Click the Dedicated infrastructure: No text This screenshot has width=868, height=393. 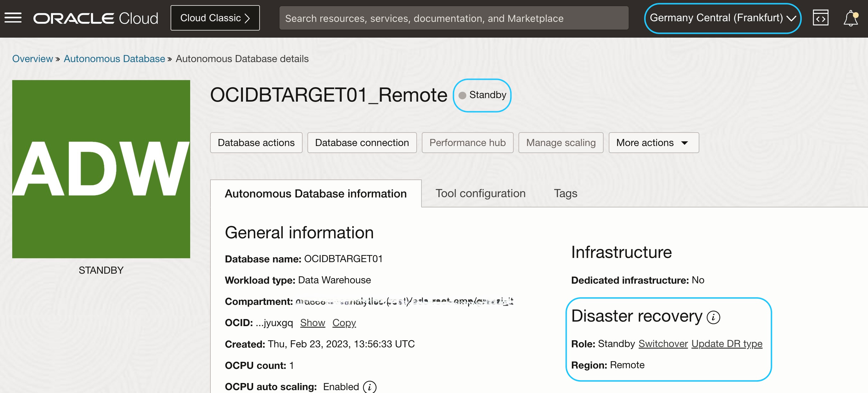coord(638,280)
